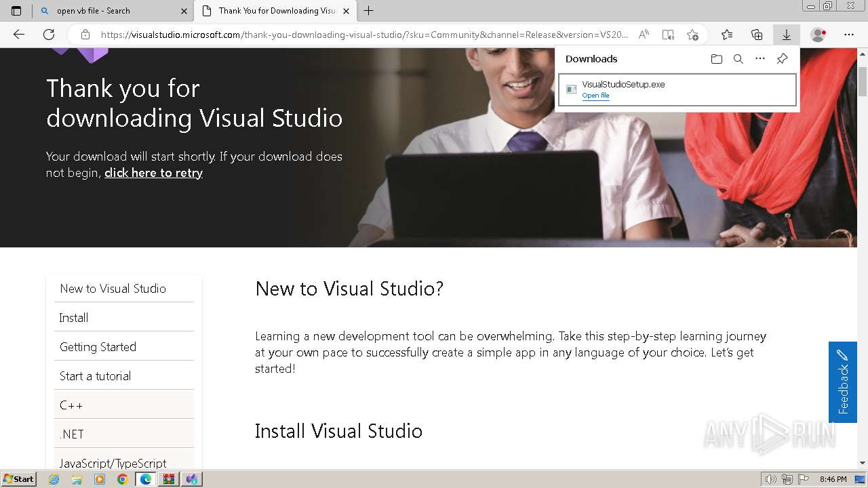Open network status tray icon

click(787, 479)
